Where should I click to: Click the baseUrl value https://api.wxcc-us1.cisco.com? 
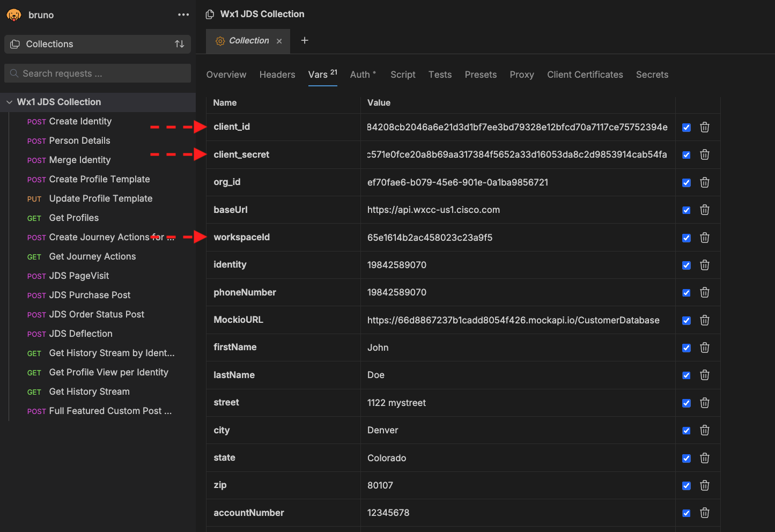tap(433, 210)
